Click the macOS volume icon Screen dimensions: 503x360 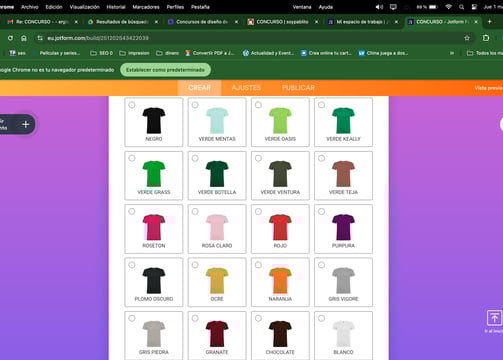pos(379,7)
